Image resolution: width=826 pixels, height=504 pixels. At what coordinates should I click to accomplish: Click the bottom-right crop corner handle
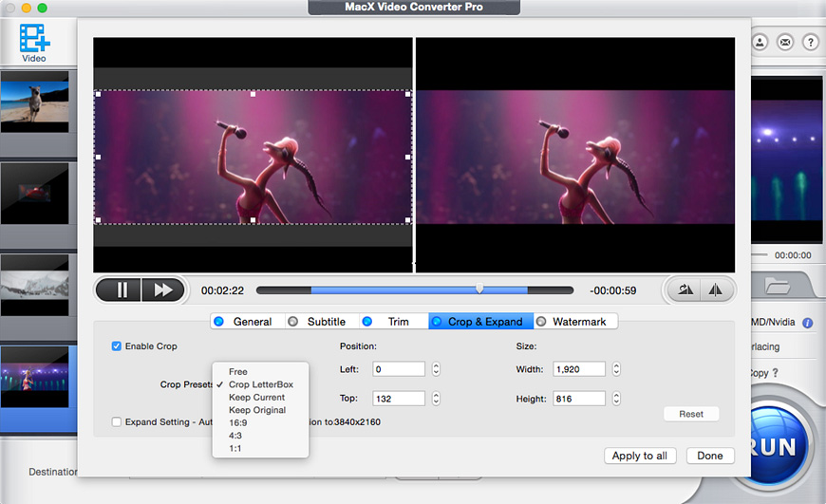click(407, 220)
